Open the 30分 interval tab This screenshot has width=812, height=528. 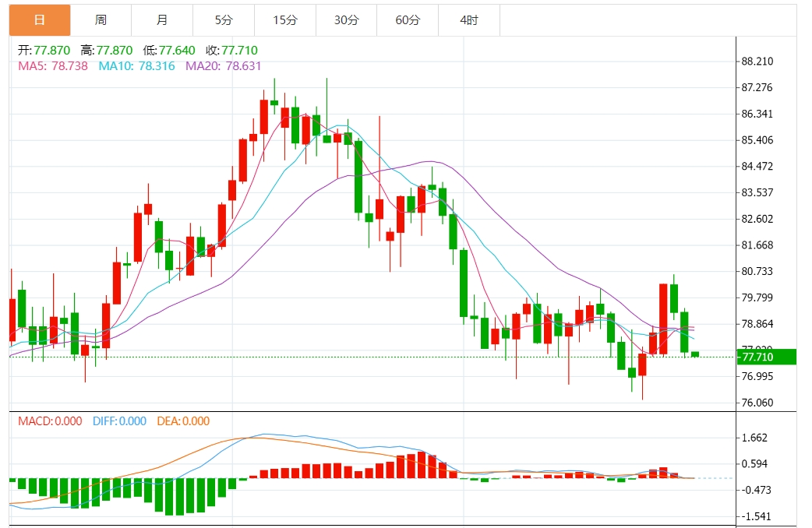tap(347, 20)
